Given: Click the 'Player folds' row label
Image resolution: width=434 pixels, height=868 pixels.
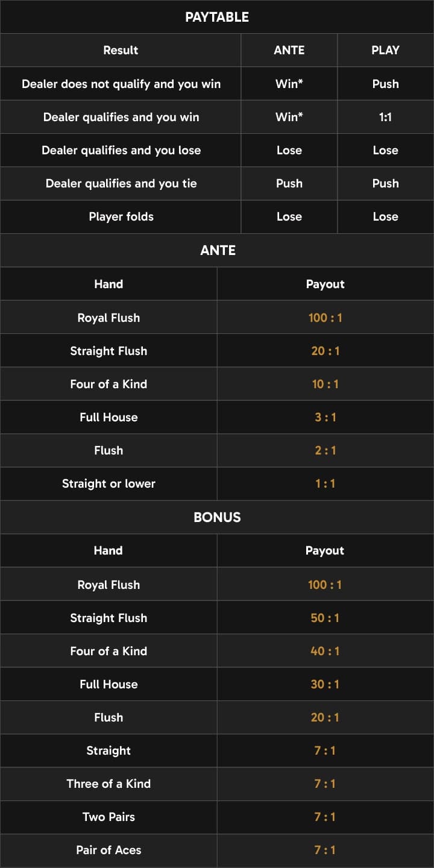Looking at the screenshot, I should click(121, 216).
